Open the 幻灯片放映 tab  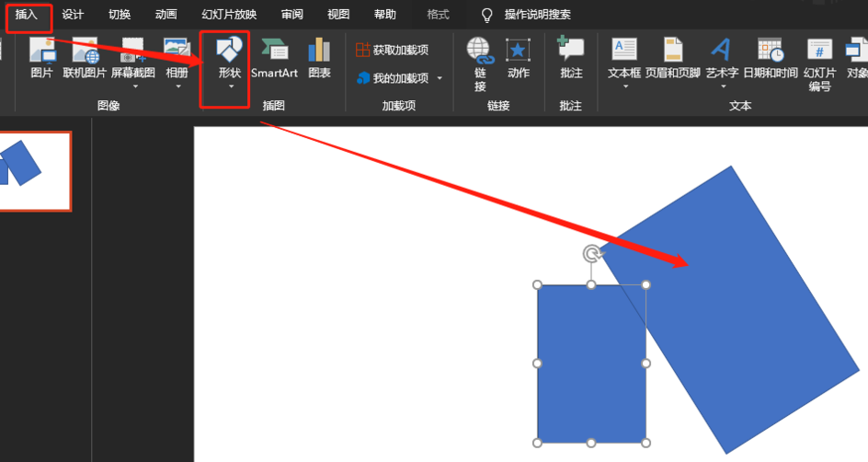click(x=229, y=15)
